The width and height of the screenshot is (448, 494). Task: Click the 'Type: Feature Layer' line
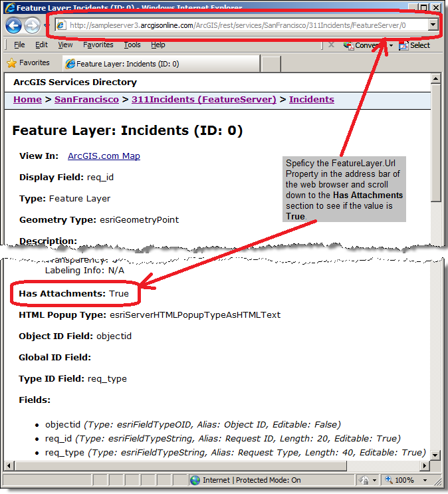pos(65,199)
